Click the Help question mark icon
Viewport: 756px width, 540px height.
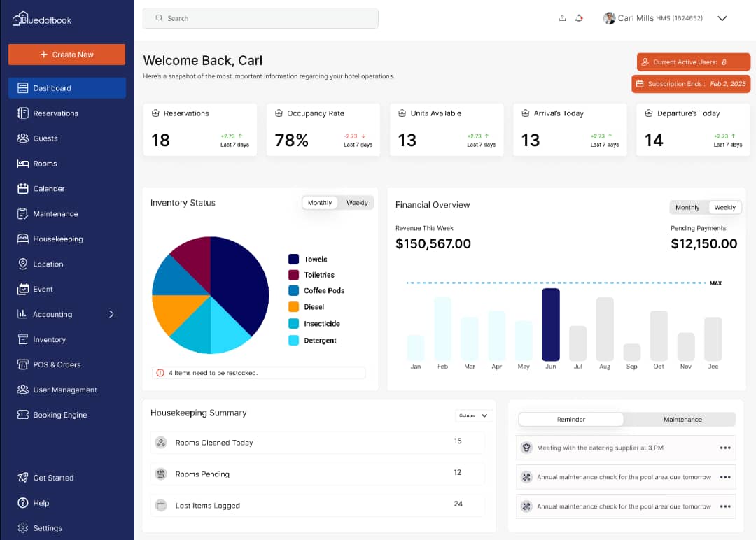pyautogui.click(x=22, y=502)
